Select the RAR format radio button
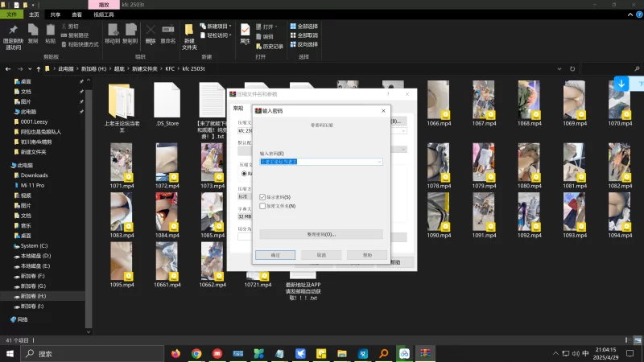 [245, 173]
